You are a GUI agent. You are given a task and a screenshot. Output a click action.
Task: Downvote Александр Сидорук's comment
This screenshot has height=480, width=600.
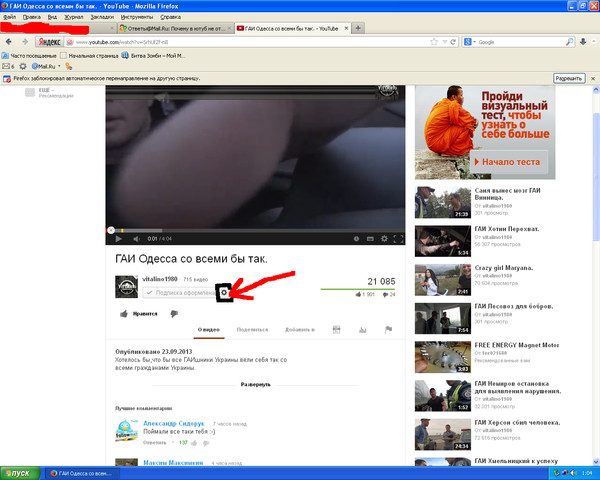click(x=206, y=443)
